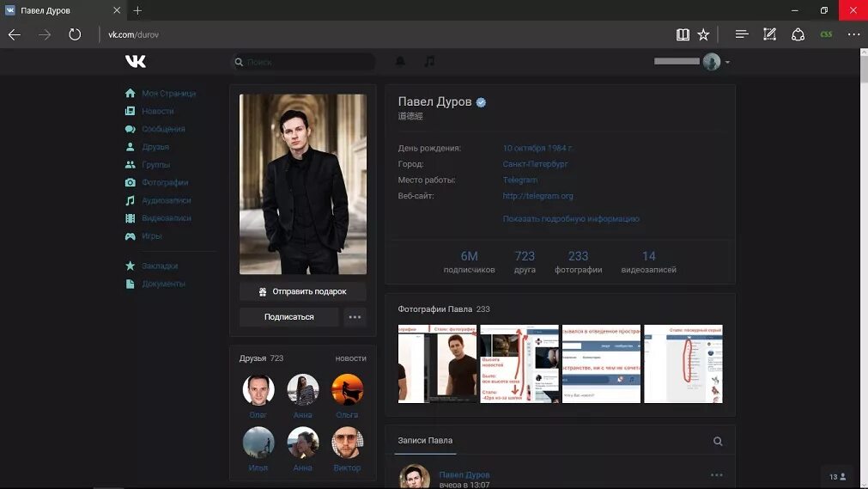
Task: Open last photo thumbnail with red circle
Action: 683,364
